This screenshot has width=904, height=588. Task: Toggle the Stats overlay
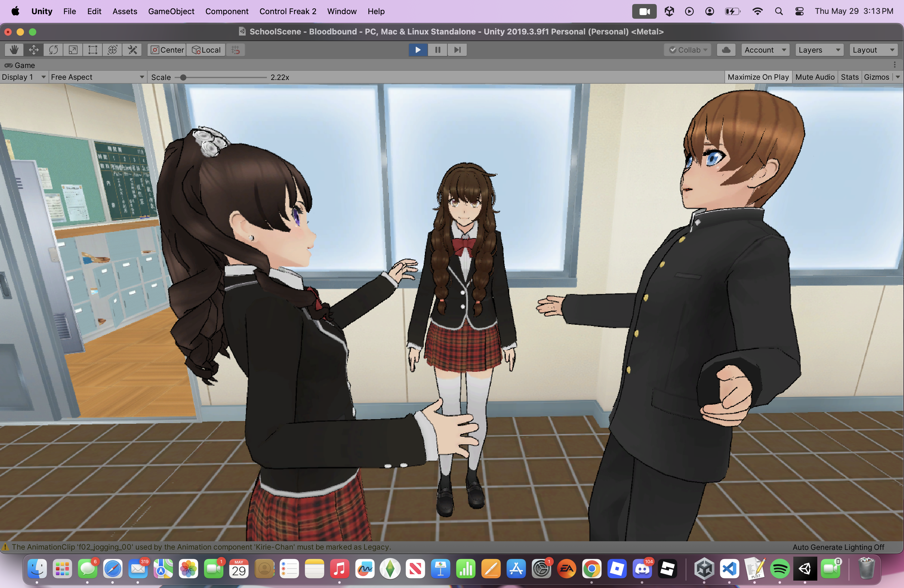850,77
